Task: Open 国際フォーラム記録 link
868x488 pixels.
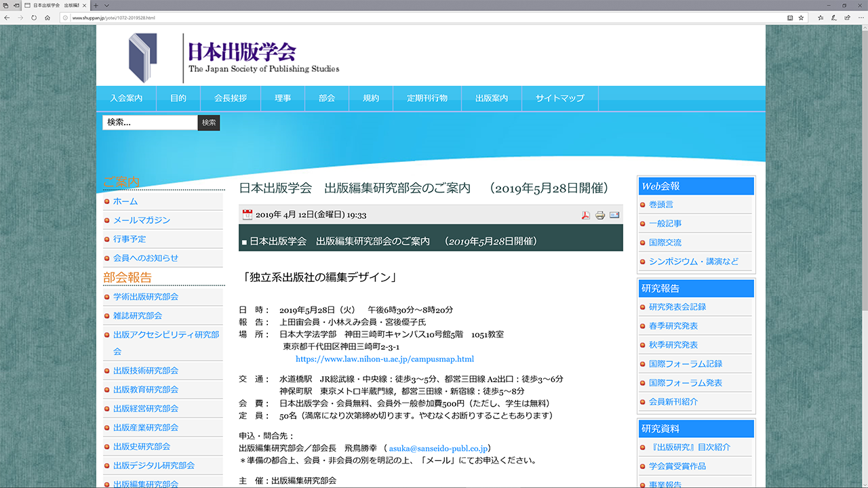Action: click(686, 364)
